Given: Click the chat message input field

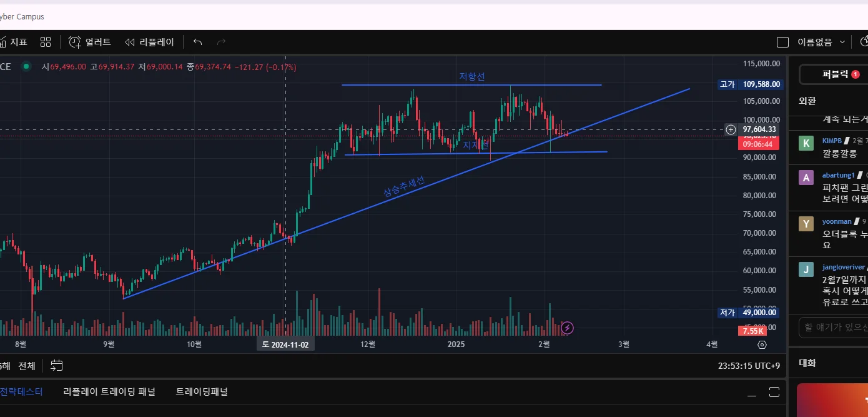Looking at the screenshot, I should click(833, 327).
